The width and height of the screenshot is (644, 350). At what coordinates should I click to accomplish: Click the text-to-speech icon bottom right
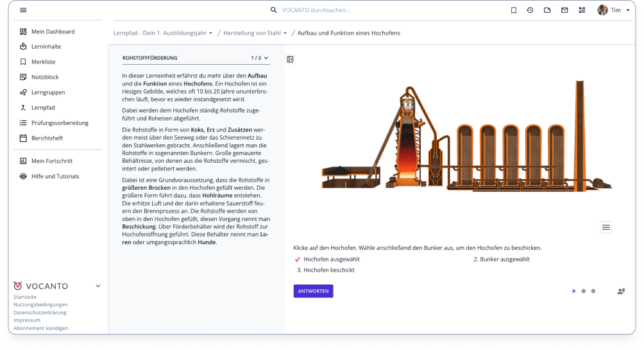coord(620,291)
